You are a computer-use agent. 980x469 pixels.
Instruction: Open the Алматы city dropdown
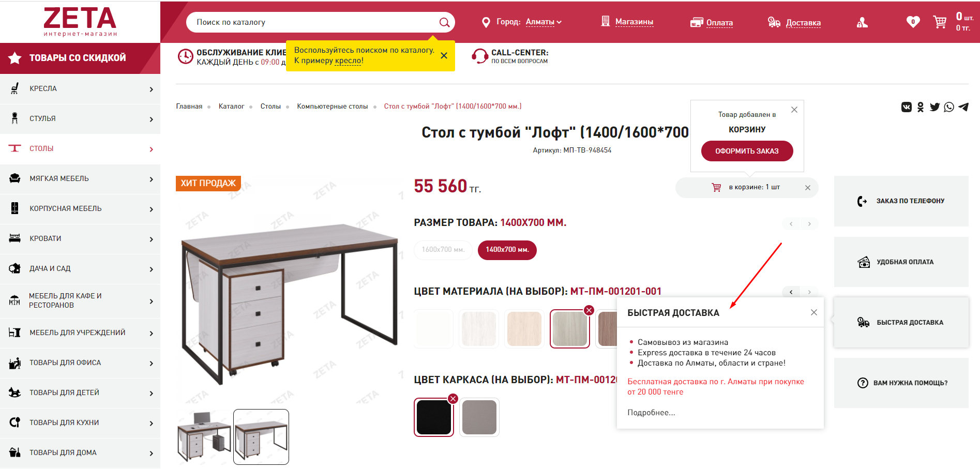pyautogui.click(x=544, y=22)
